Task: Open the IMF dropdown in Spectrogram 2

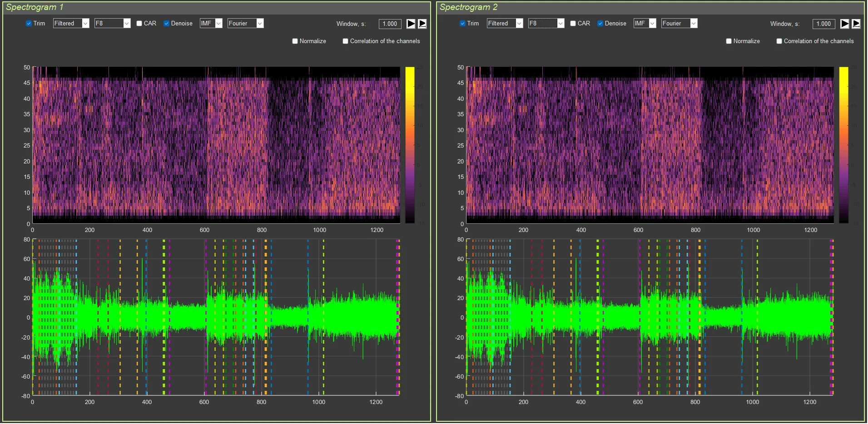Action: [645, 24]
